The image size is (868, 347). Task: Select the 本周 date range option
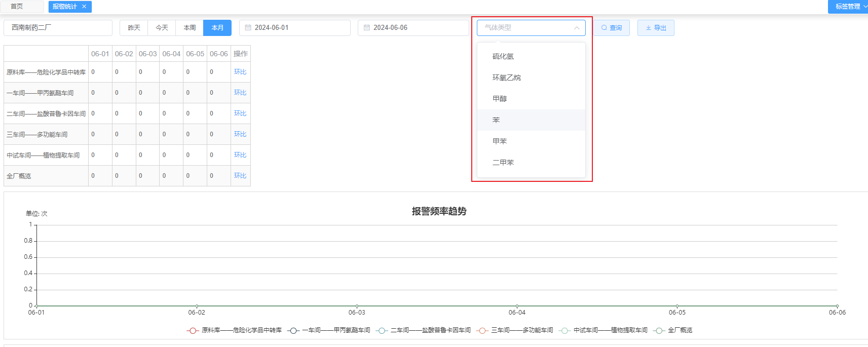tap(190, 28)
